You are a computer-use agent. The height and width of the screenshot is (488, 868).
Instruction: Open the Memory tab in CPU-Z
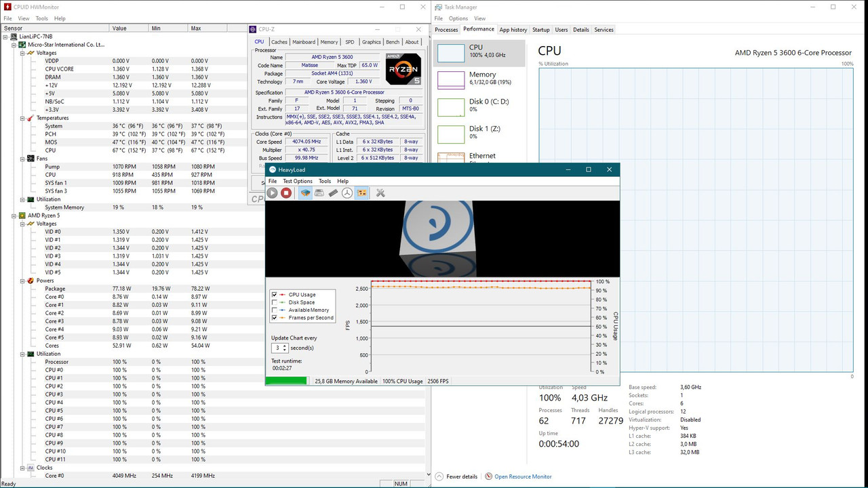tap(329, 42)
